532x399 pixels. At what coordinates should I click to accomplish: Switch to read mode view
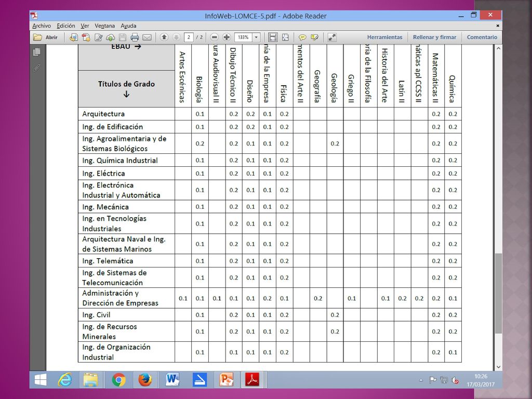tap(332, 37)
